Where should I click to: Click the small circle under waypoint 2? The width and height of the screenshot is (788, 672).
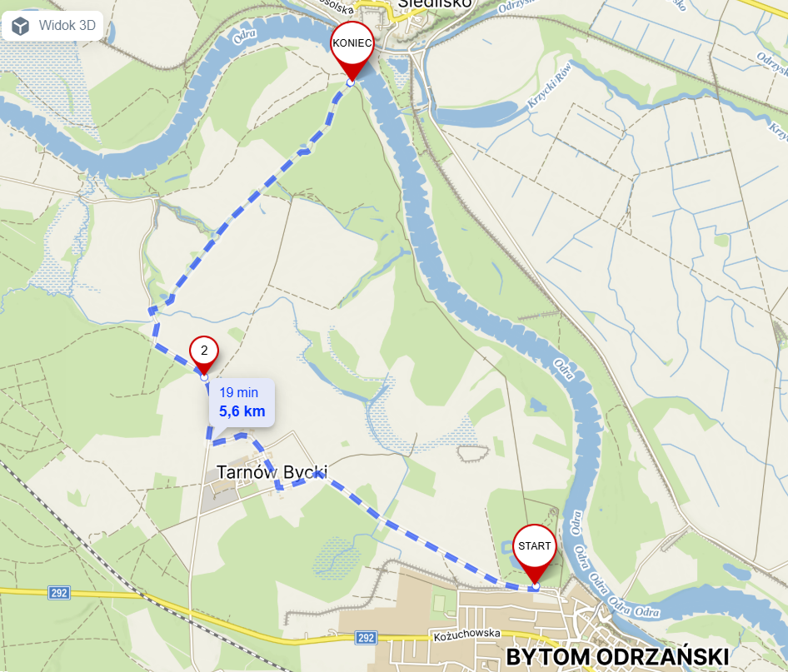click(204, 377)
